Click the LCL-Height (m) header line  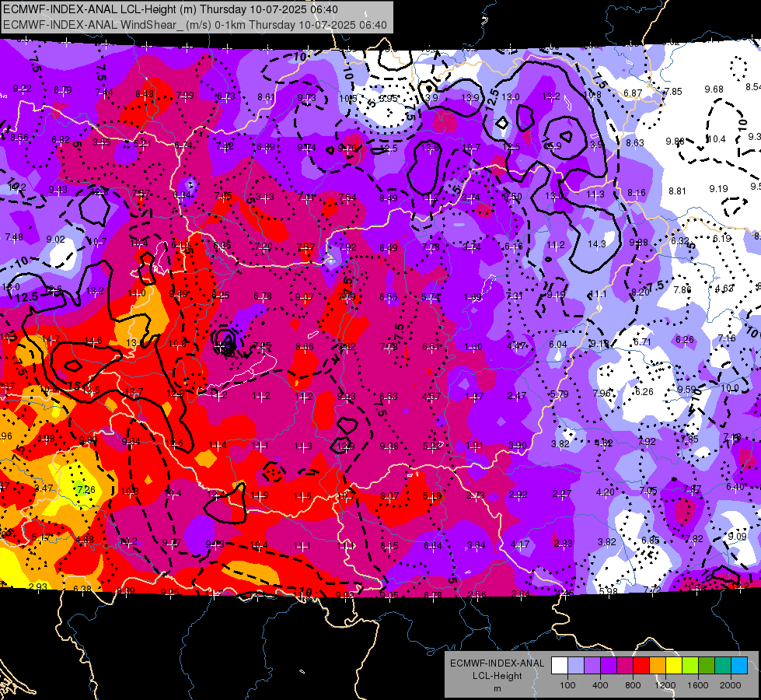pyautogui.click(x=170, y=9)
